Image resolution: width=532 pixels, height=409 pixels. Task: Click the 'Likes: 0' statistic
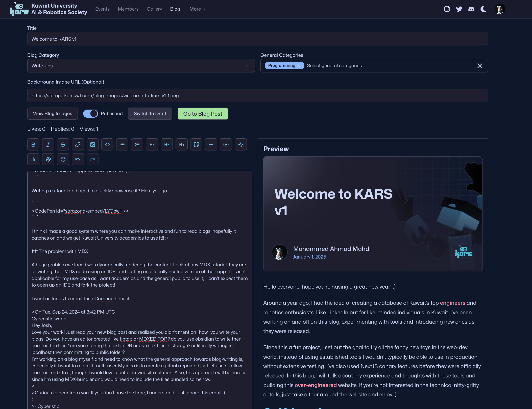[36, 129]
